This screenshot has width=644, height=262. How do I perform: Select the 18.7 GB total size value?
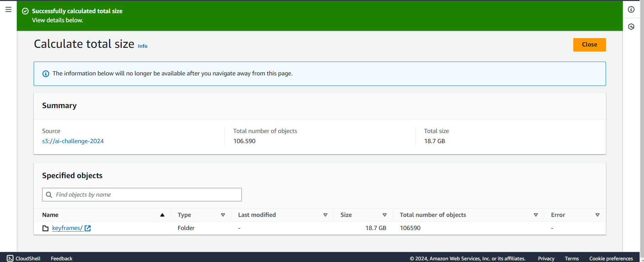click(434, 141)
